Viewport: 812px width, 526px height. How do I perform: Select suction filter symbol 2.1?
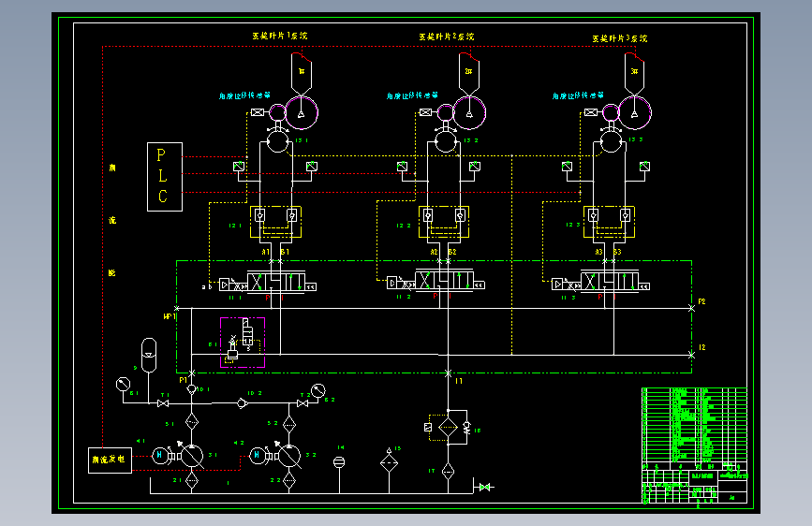(x=192, y=480)
